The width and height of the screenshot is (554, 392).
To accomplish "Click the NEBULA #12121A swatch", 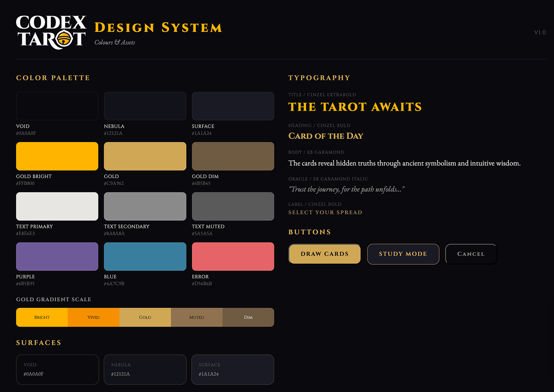I will (x=145, y=106).
